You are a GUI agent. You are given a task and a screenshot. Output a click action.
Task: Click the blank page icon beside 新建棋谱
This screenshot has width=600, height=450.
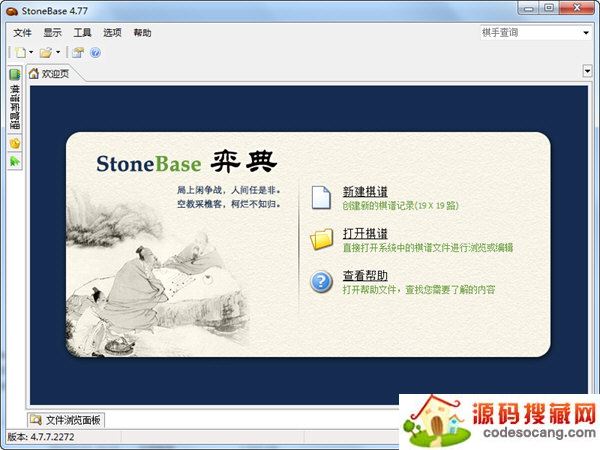[x=321, y=197]
